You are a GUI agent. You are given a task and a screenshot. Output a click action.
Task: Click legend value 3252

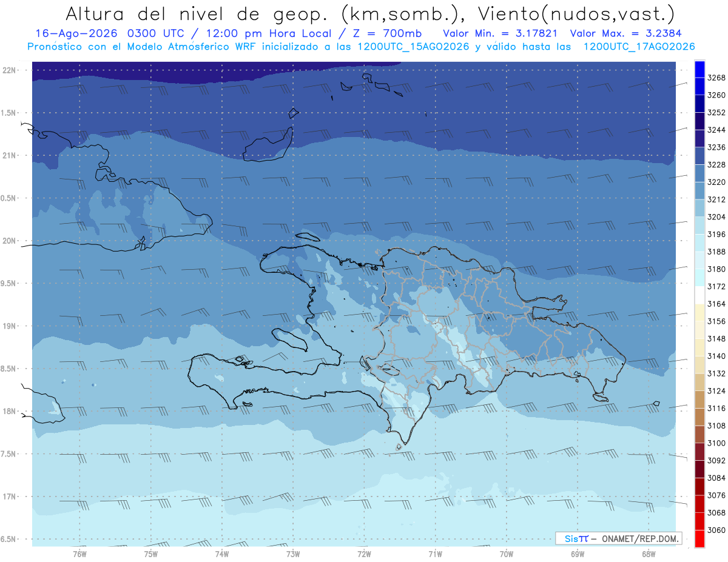click(716, 113)
